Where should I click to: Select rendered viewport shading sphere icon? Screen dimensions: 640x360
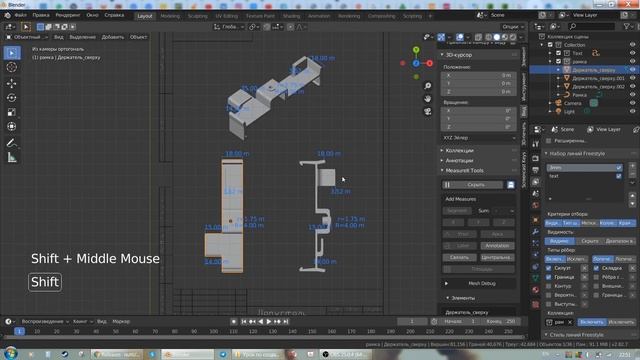coord(513,37)
